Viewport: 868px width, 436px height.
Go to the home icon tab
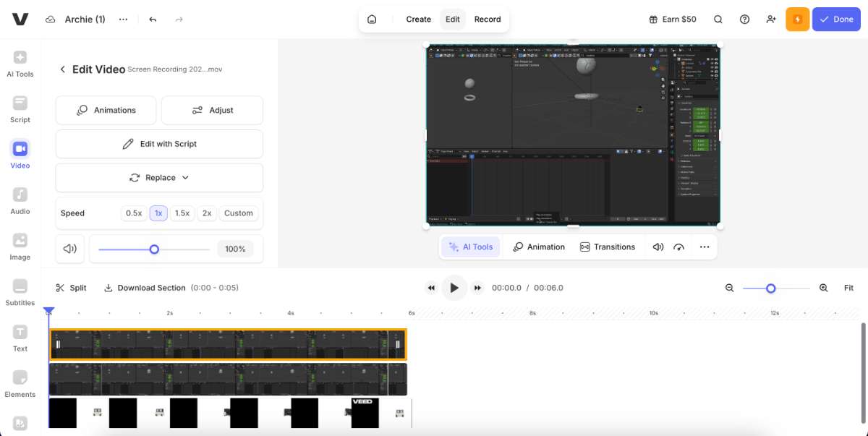tap(372, 20)
